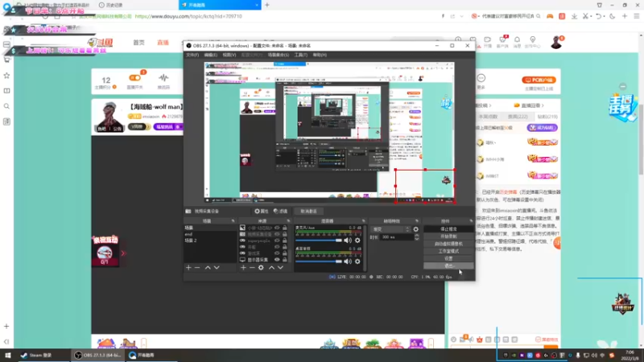Click 开始录制 start recording button
This screenshot has width=644, height=362.
click(x=448, y=237)
